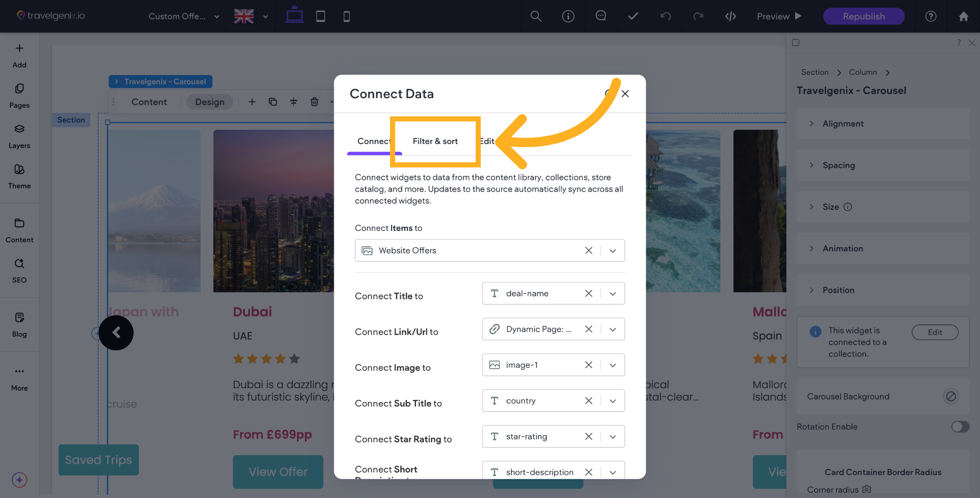This screenshot has width=980, height=498.
Task: Switch to tablet device view
Action: (321, 16)
